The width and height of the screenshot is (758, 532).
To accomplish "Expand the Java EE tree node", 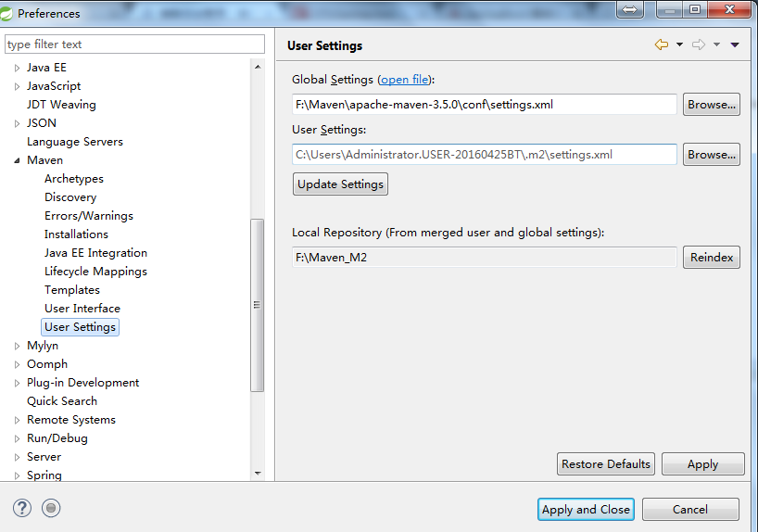I will [x=17, y=68].
